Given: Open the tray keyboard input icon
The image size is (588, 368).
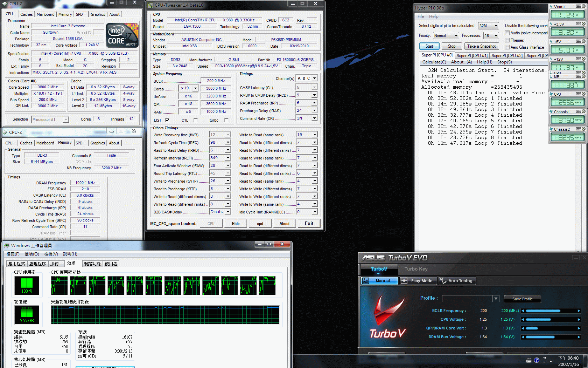Looking at the screenshot, I should [529, 360].
